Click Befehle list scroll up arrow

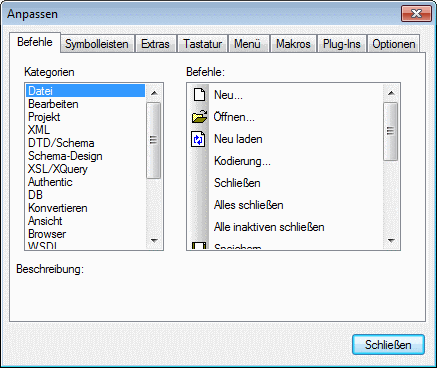coord(391,93)
